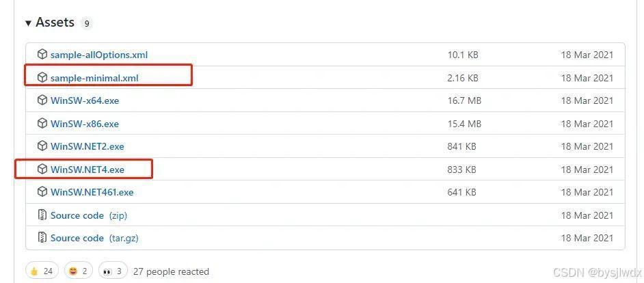Toggle laugh emoji reaction button
Screen dimensions: 644x283
(79, 271)
